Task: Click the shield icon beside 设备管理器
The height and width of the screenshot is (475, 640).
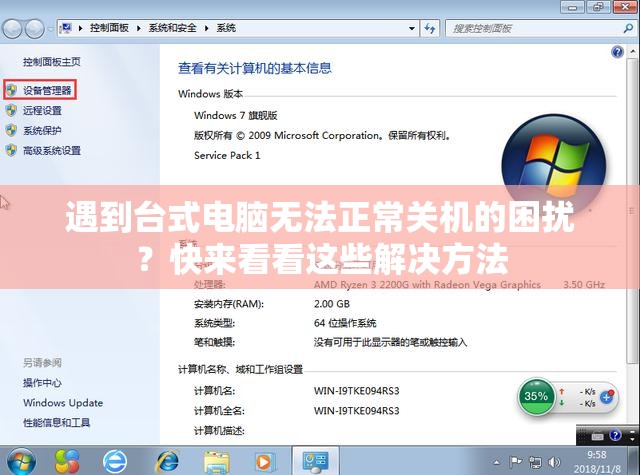Action: point(11,90)
